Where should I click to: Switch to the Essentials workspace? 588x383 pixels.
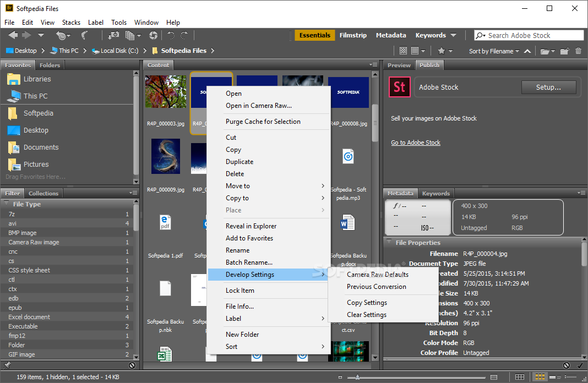[x=314, y=35]
